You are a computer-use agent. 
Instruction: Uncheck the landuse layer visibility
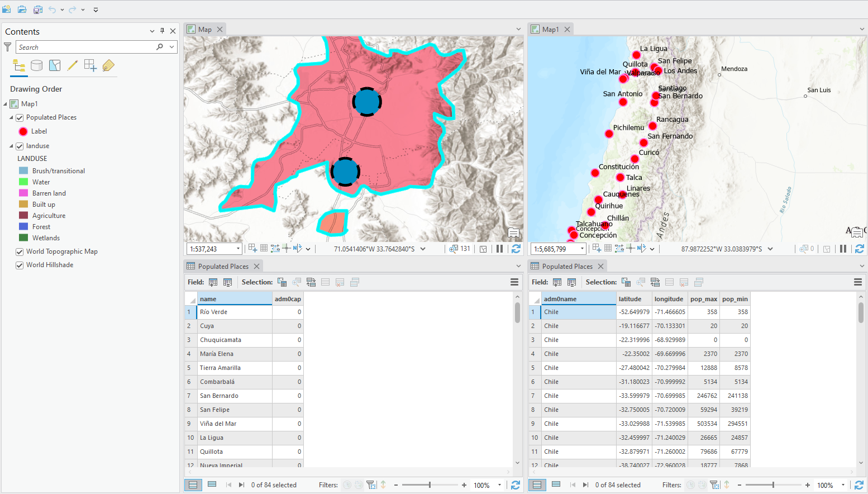point(20,145)
